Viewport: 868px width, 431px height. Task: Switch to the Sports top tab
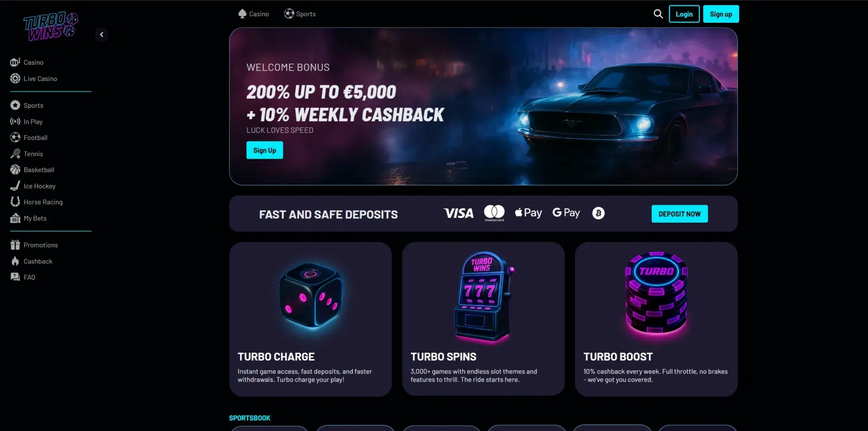[300, 14]
